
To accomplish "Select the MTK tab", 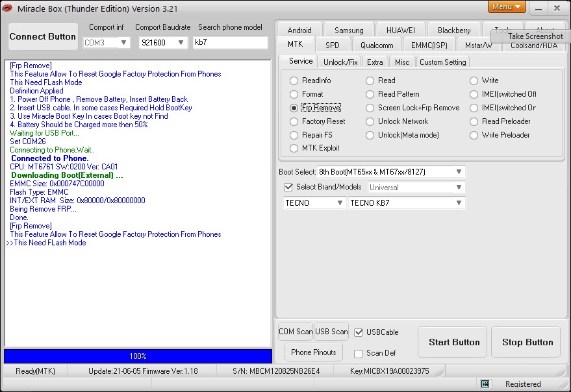I will 296,44.
